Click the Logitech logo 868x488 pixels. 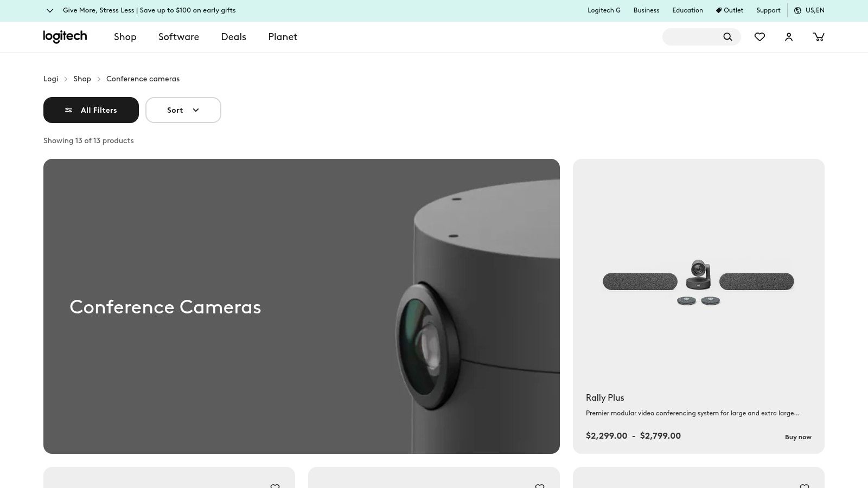[65, 36]
